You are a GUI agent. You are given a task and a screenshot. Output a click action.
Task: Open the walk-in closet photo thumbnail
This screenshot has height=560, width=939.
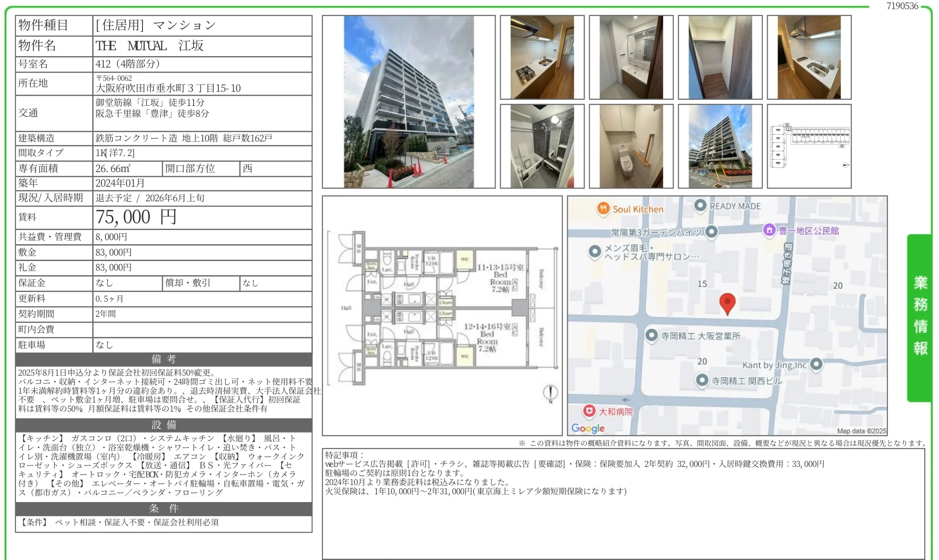[x=720, y=58]
